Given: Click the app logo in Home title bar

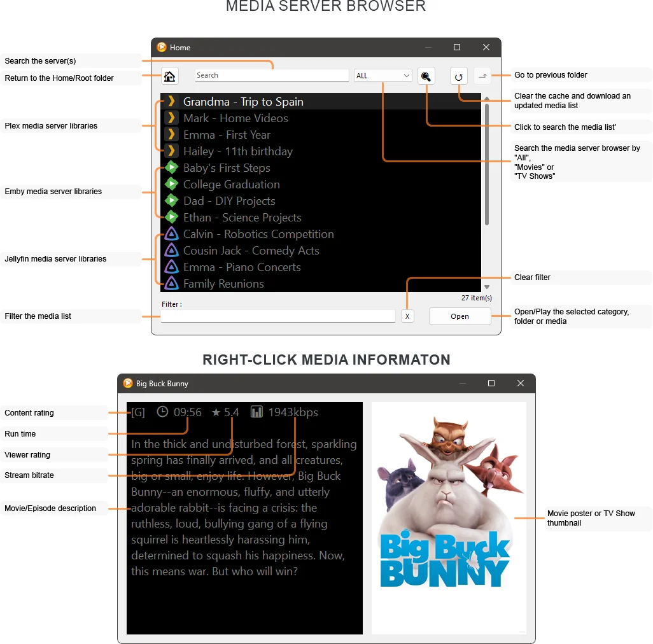Looking at the screenshot, I should coord(162,47).
